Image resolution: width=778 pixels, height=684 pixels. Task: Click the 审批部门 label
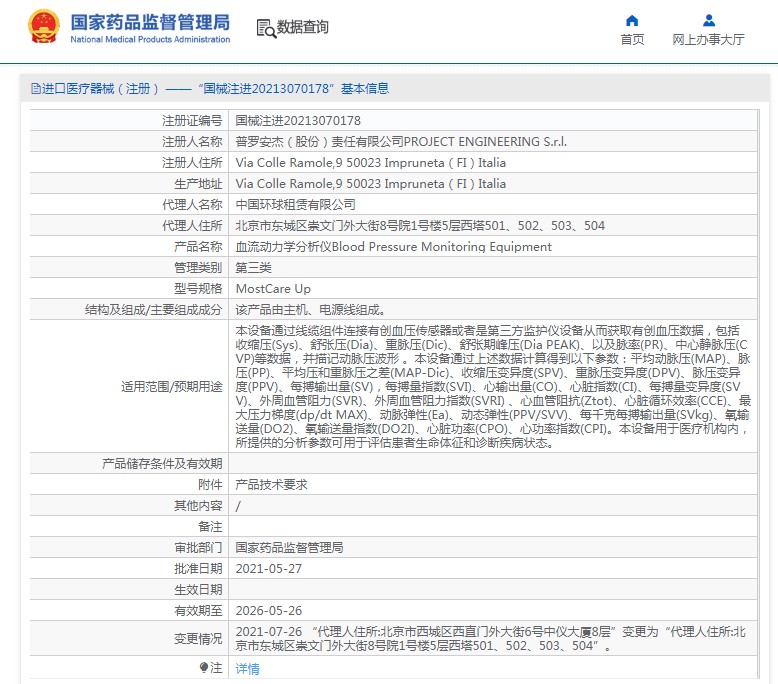pos(198,548)
